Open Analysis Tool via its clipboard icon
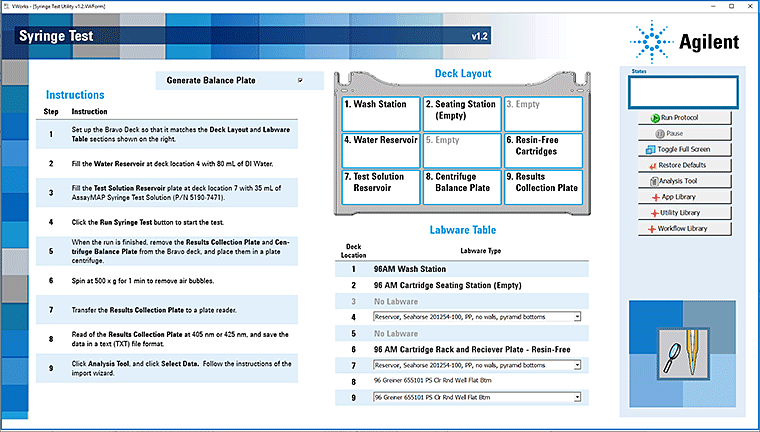 (x=654, y=181)
